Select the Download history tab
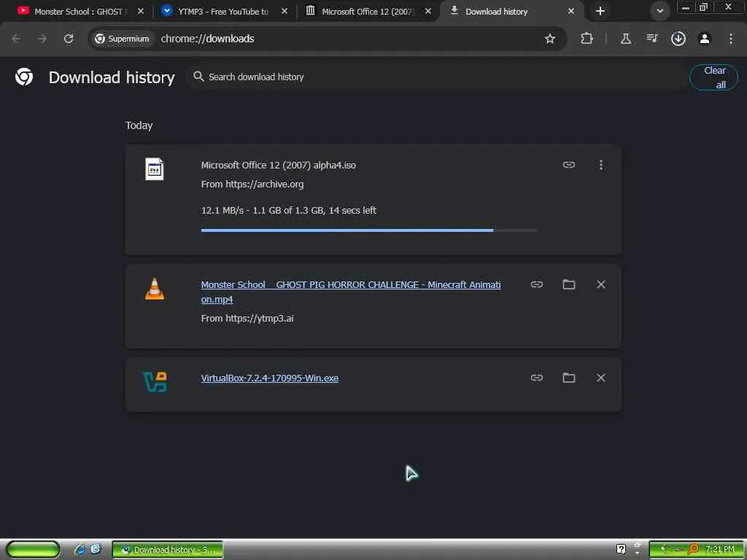The width and height of the screenshot is (747, 560). coord(496,12)
